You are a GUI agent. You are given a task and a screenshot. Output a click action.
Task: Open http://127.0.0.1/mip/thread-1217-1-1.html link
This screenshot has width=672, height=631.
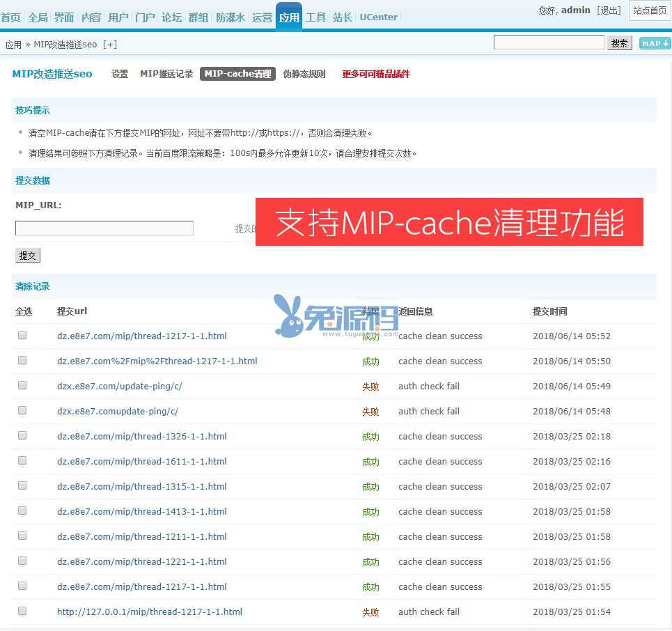point(150,612)
